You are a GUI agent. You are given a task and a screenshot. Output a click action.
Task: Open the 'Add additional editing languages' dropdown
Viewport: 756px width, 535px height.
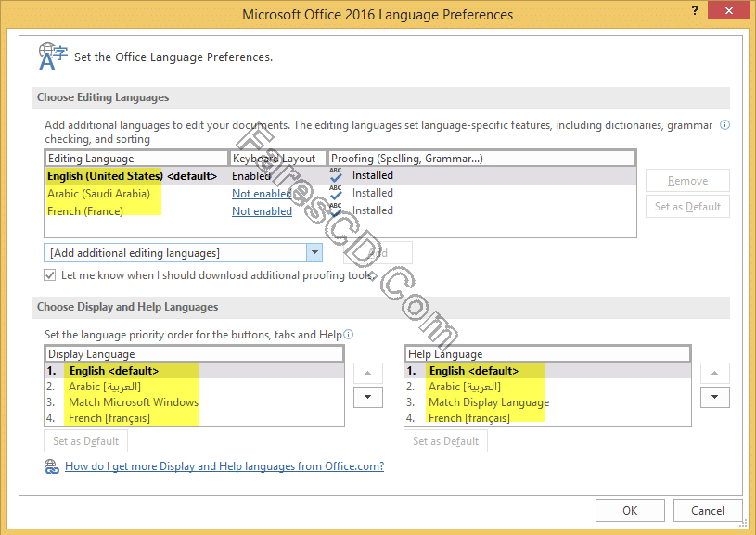click(x=314, y=252)
